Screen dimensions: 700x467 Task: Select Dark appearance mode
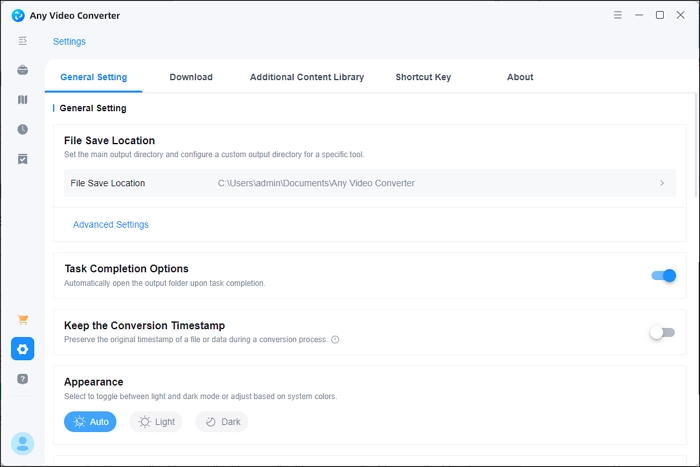pyautogui.click(x=222, y=422)
